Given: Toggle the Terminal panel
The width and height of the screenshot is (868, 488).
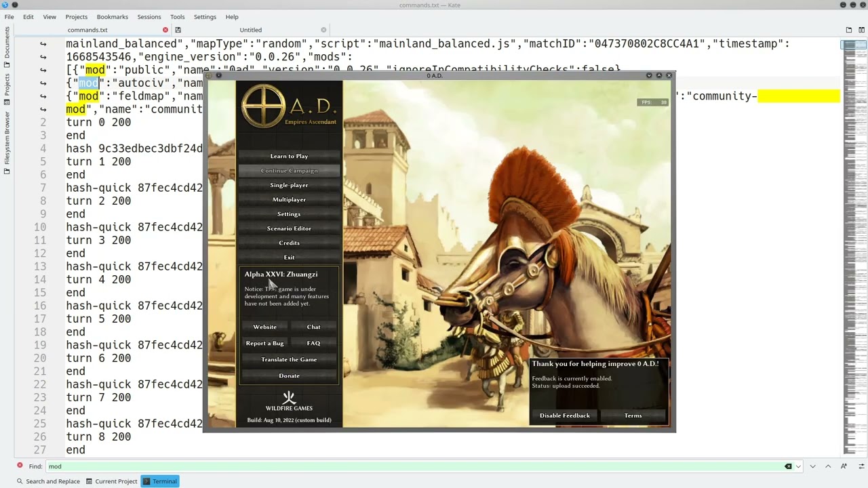Looking at the screenshot, I should pyautogui.click(x=160, y=481).
